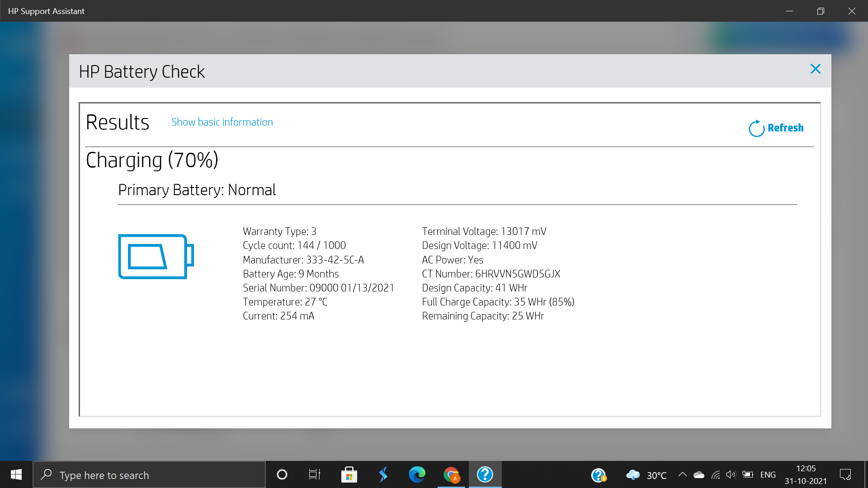
Task: Click the Refresh icon in HP Battery Check
Action: click(756, 128)
